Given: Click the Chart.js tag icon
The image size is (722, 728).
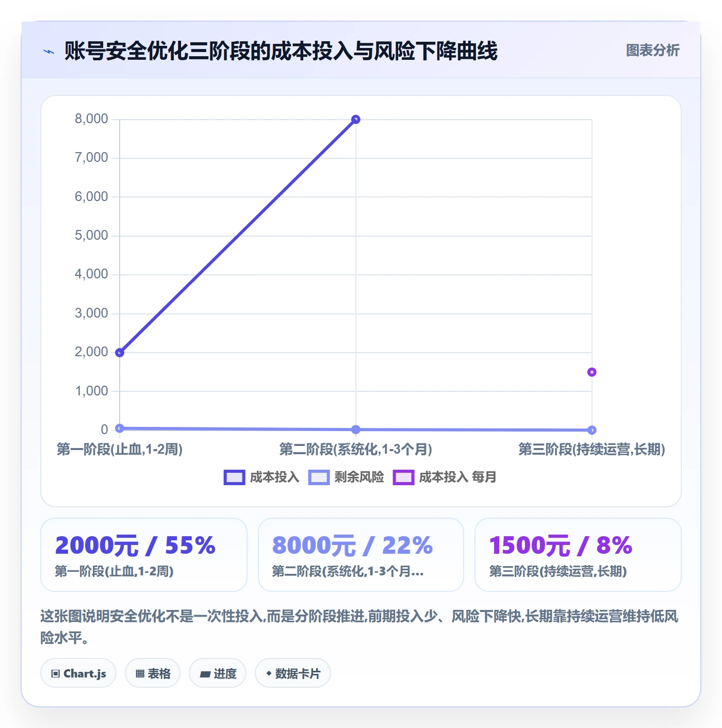Looking at the screenshot, I should point(56,673).
